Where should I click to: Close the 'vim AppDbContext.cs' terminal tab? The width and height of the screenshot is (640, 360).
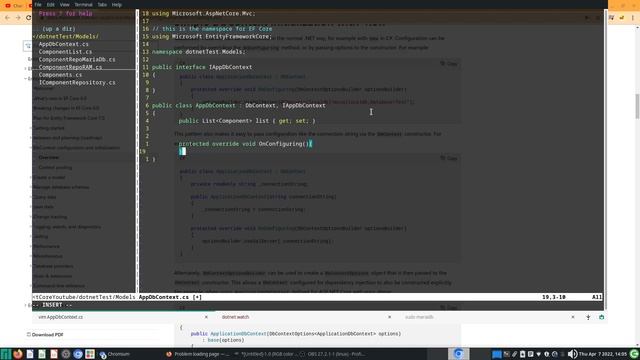tap(206, 317)
